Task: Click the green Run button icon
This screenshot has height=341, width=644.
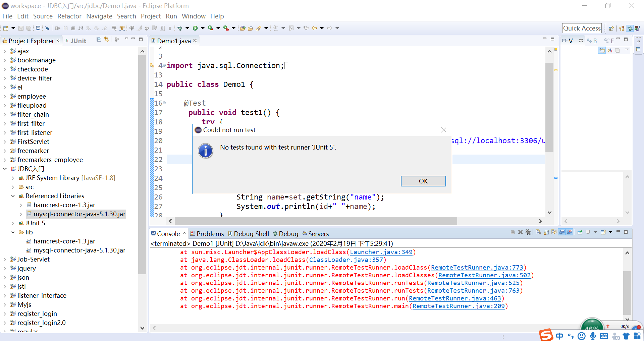Action: point(195,28)
